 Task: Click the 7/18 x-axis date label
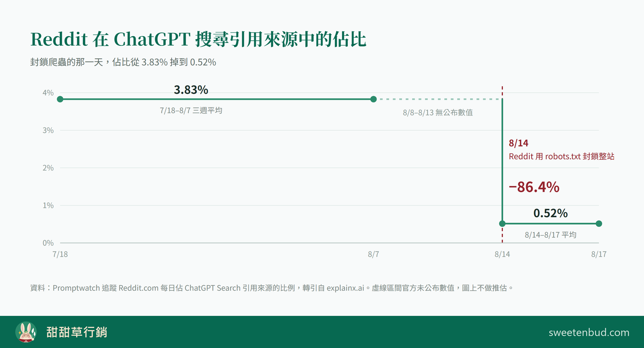tap(60, 254)
